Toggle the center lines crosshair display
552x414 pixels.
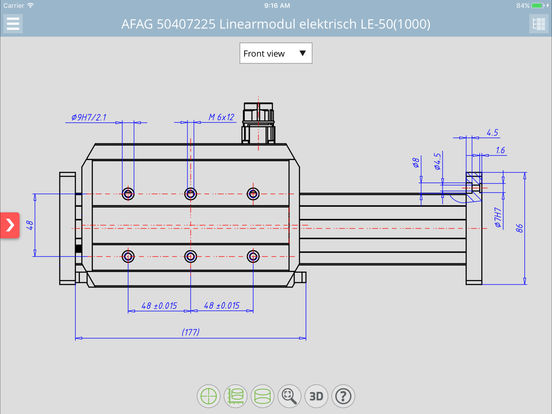coord(209,396)
